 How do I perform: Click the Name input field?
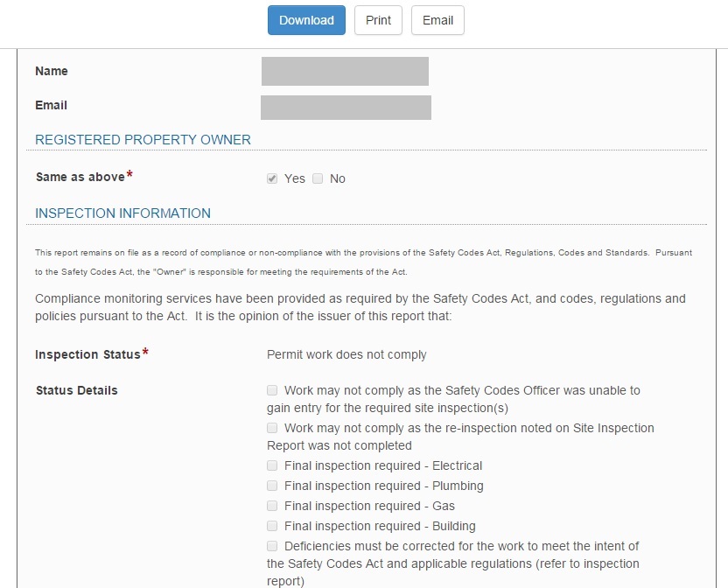tap(345, 72)
